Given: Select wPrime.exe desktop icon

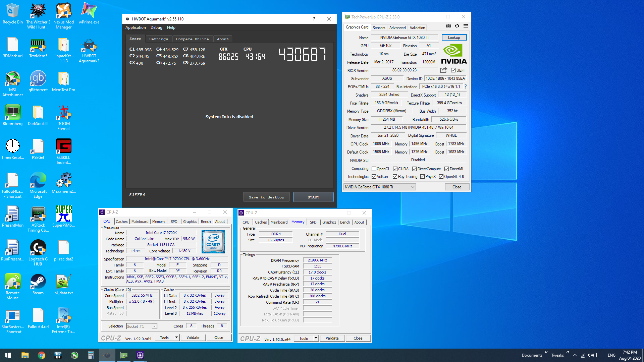Looking at the screenshot, I should click(x=89, y=13).
